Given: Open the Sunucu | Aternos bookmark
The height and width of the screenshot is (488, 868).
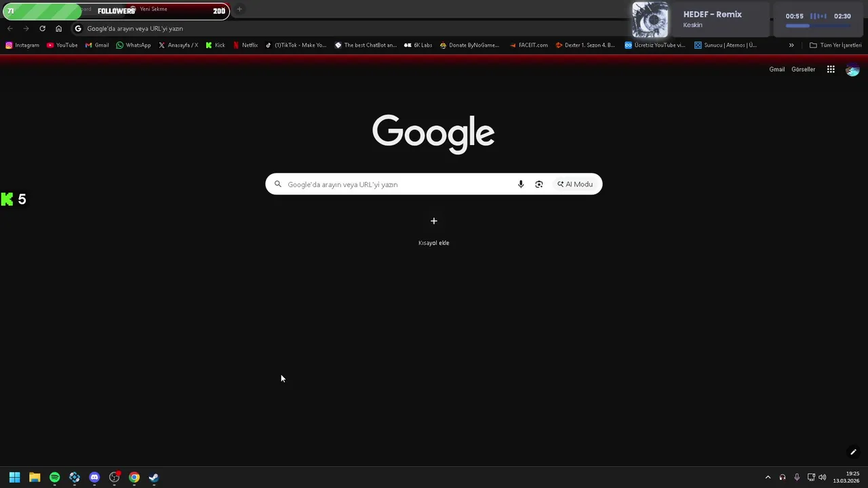Looking at the screenshot, I should pos(726,45).
